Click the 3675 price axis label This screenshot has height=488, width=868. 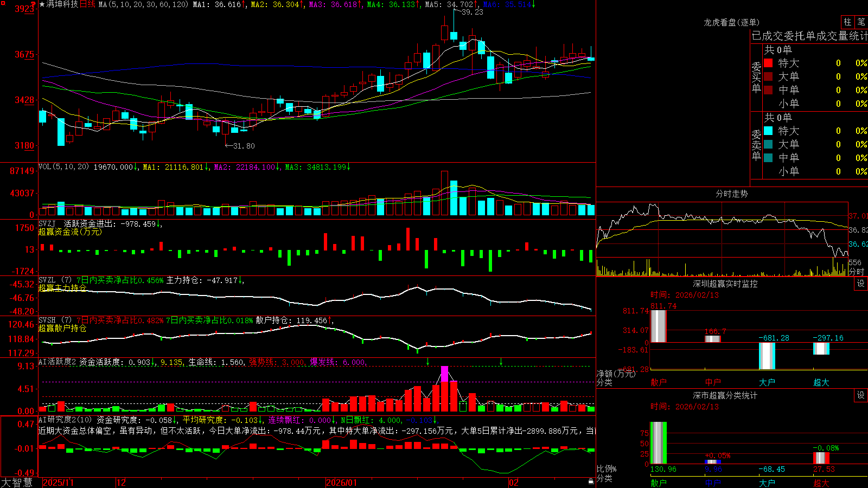tap(24, 54)
